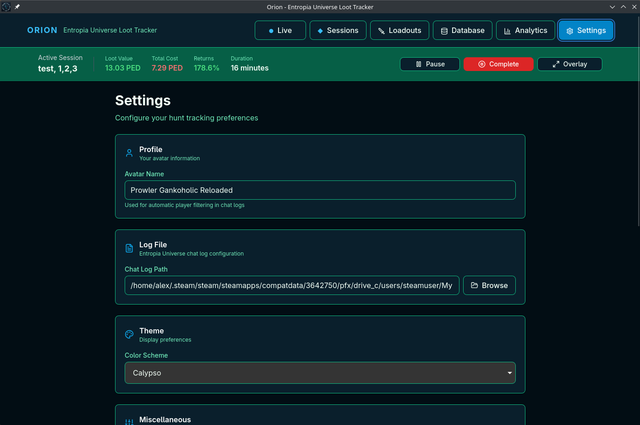Click the 7.29 PED total cost
Image resolution: width=640 pixels, height=425 pixels.
coord(167,68)
